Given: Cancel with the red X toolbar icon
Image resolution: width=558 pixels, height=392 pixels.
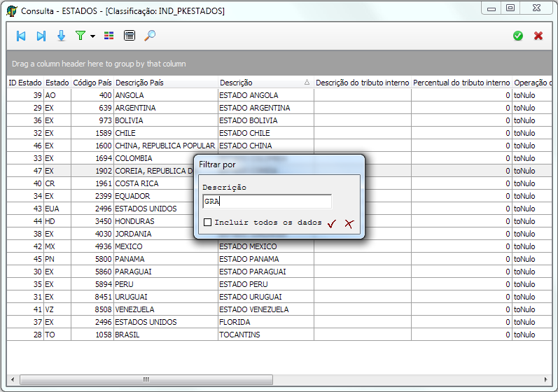Looking at the screenshot, I should tap(538, 36).
